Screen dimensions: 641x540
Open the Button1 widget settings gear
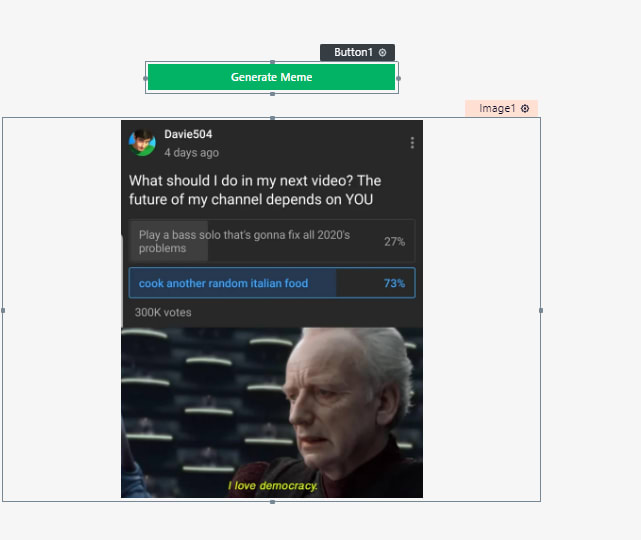[382, 53]
